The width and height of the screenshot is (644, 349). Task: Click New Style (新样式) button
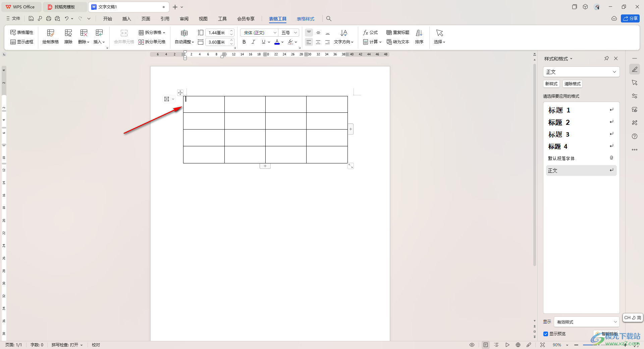coord(551,84)
